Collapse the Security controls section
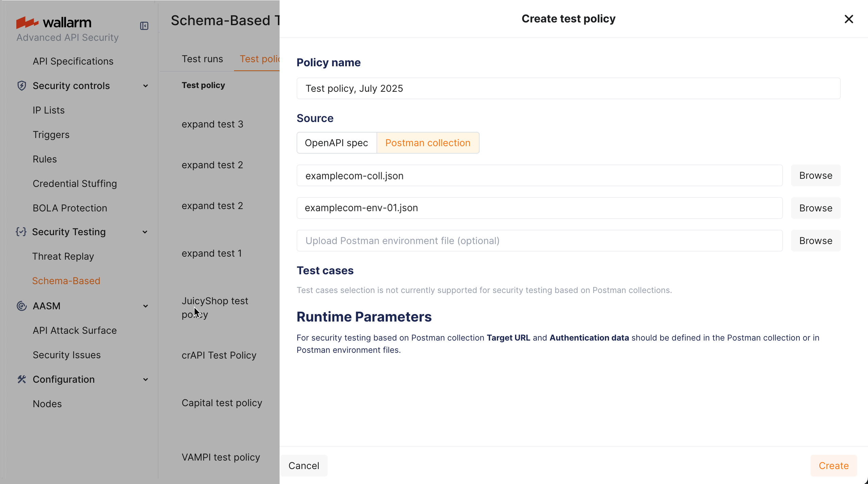 (146, 86)
